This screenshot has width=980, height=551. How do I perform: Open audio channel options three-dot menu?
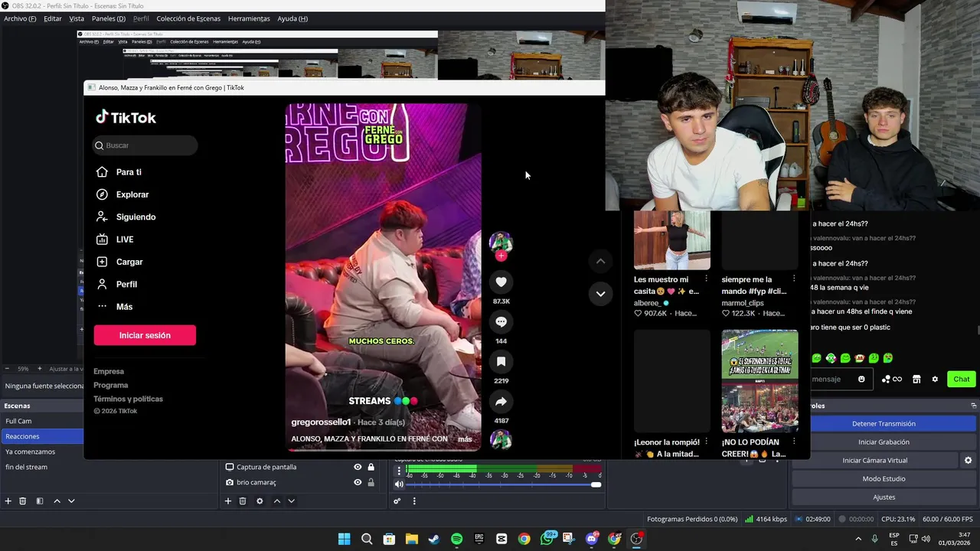point(398,471)
